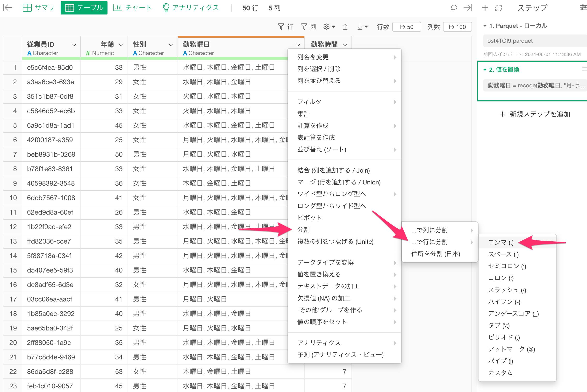Choose 集計 from the column menu
This screenshot has height=392, width=587.
344,114
